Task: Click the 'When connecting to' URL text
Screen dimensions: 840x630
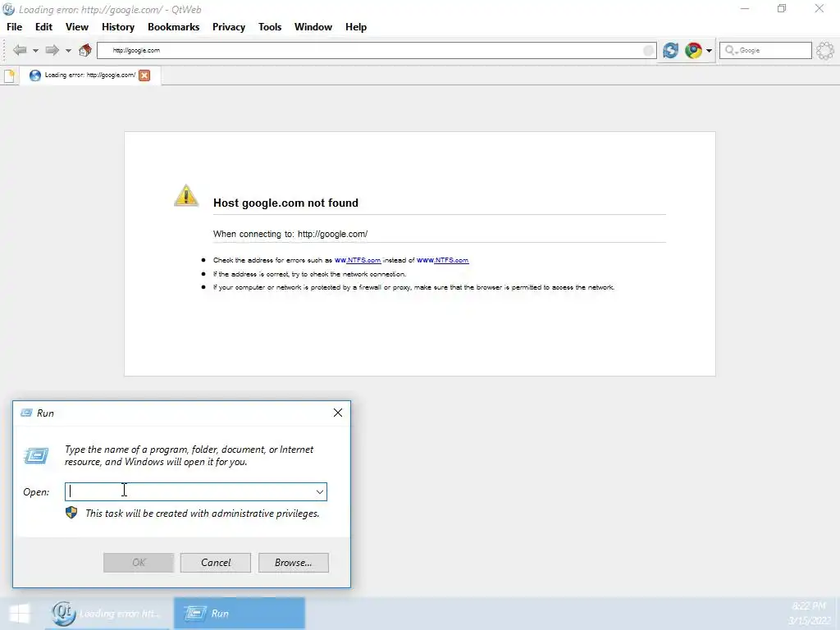Action: pos(290,234)
